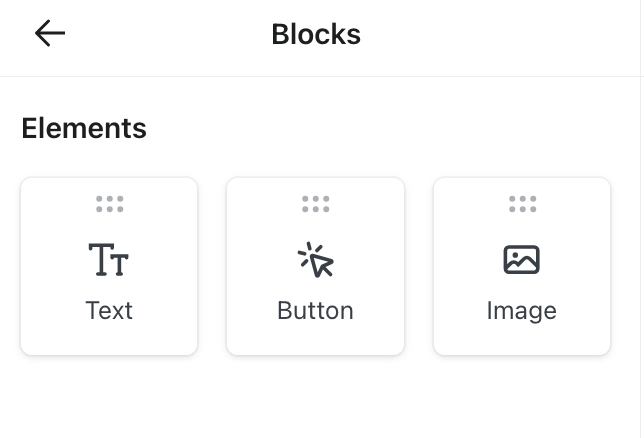This screenshot has width=644, height=438.
Task: Go back using the left arrow
Action: pyautogui.click(x=49, y=34)
